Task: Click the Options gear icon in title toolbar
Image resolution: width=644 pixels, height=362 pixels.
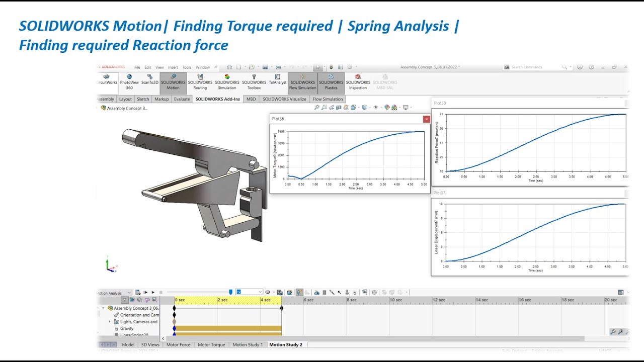Action: (x=350, y=67)
